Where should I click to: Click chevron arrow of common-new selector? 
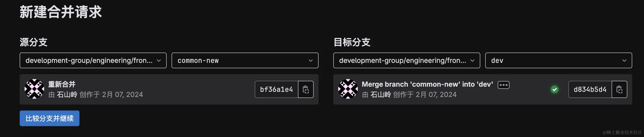(x=310, y=60)
